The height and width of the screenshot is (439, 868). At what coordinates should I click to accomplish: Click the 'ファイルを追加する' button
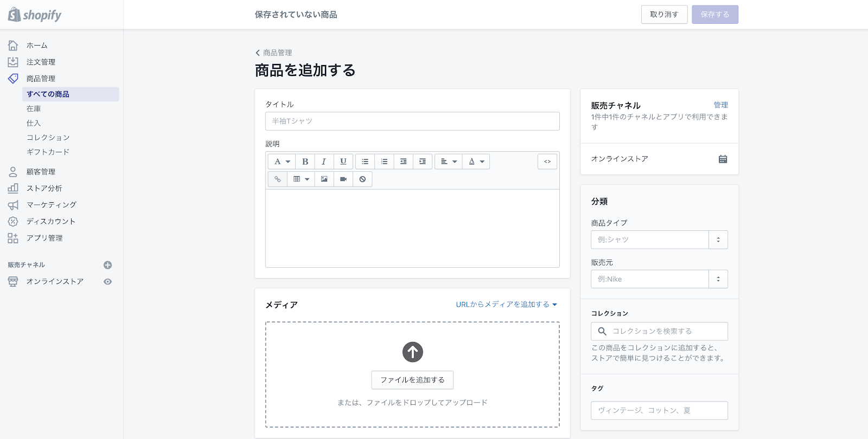[x=412, y=380]
